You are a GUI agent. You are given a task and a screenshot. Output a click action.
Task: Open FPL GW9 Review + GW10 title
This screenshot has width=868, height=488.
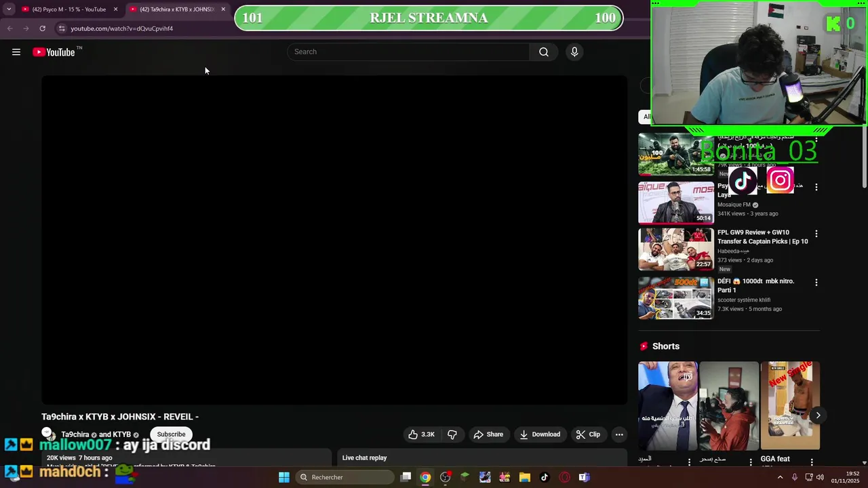(763, 237)
